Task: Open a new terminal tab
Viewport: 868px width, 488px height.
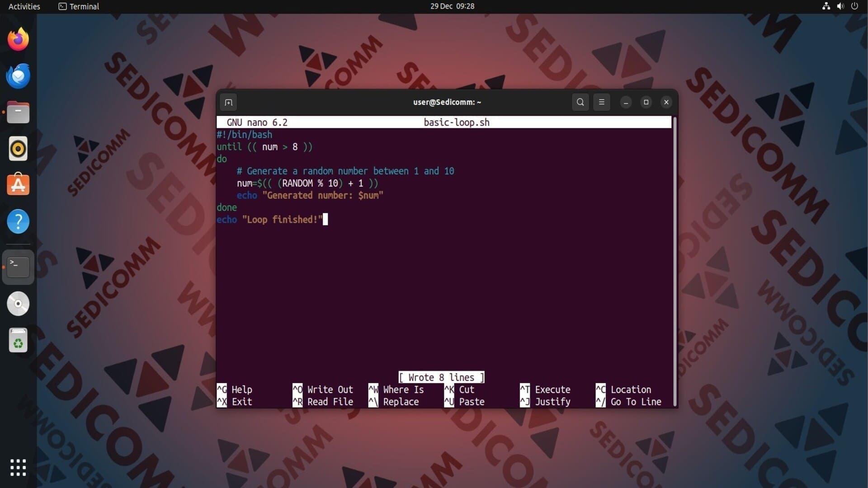Action: [228, 102]
